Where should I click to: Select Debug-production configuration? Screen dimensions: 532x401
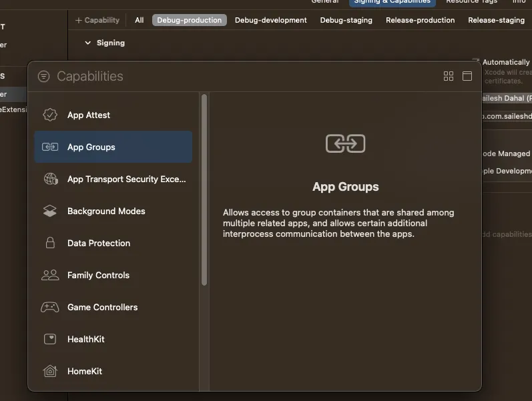click(190, 21)
